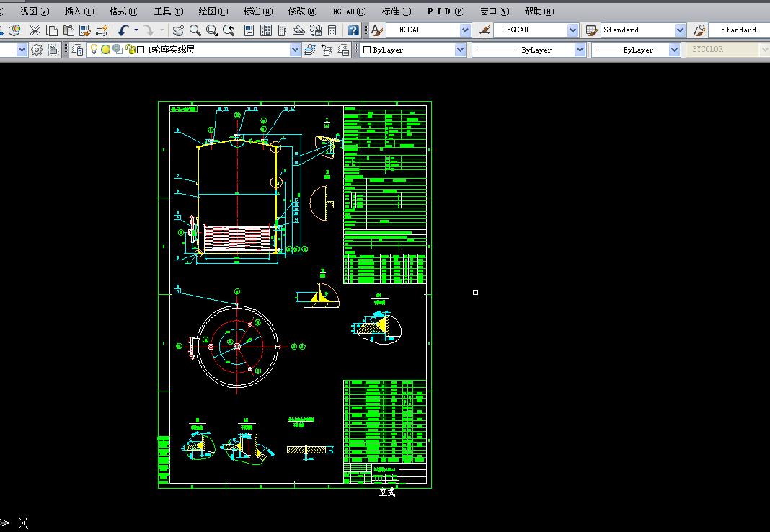The width and height of the screenshot is (770, 532).
Task: Open the ByLayer color control dropdown
Action: click(x=460, y=50)
